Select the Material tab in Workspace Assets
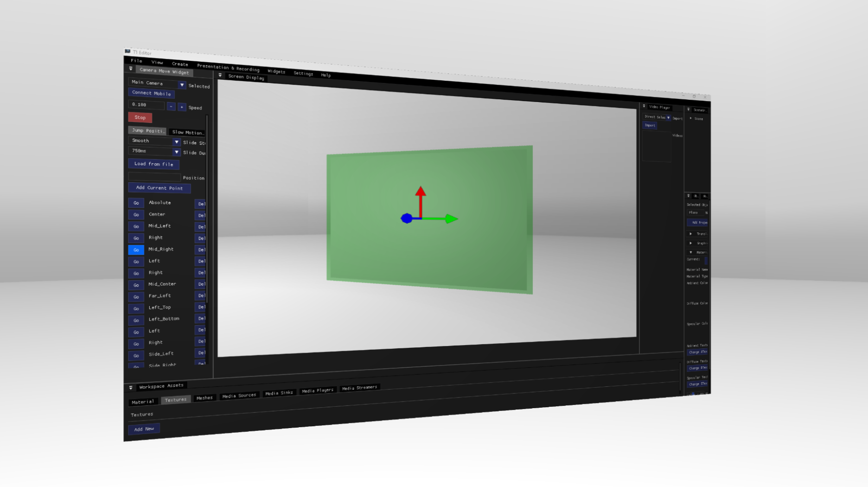 tap(142, 402)
